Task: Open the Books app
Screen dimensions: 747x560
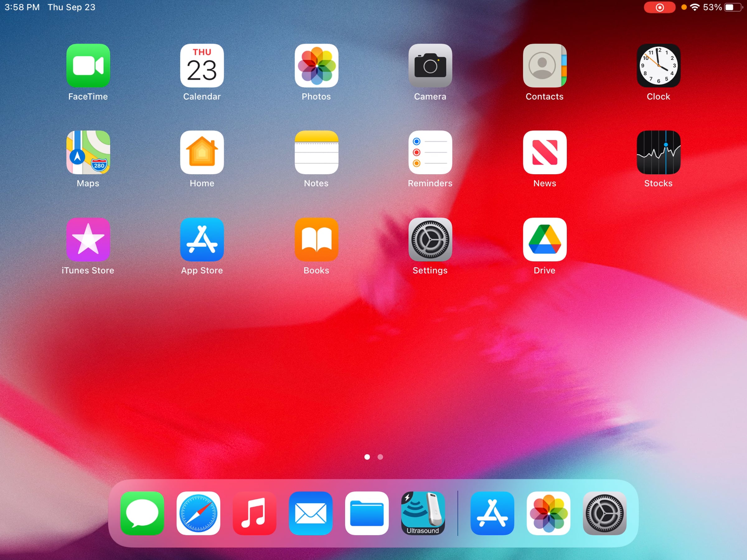Action: point(316,239)
